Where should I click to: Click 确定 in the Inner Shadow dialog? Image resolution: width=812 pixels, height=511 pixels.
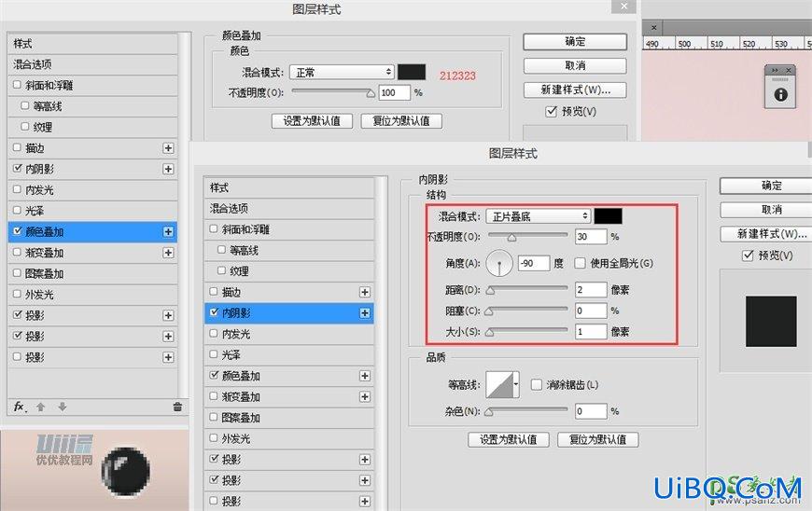(766, 186)
